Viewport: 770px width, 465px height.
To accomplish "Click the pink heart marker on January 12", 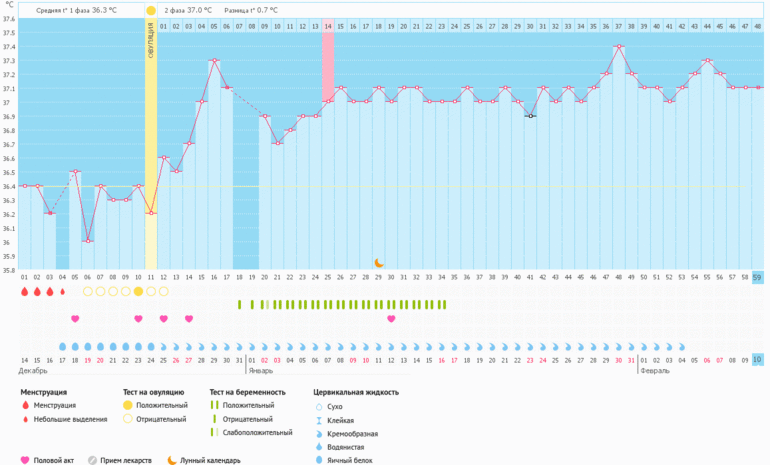I will coord(391,319).
